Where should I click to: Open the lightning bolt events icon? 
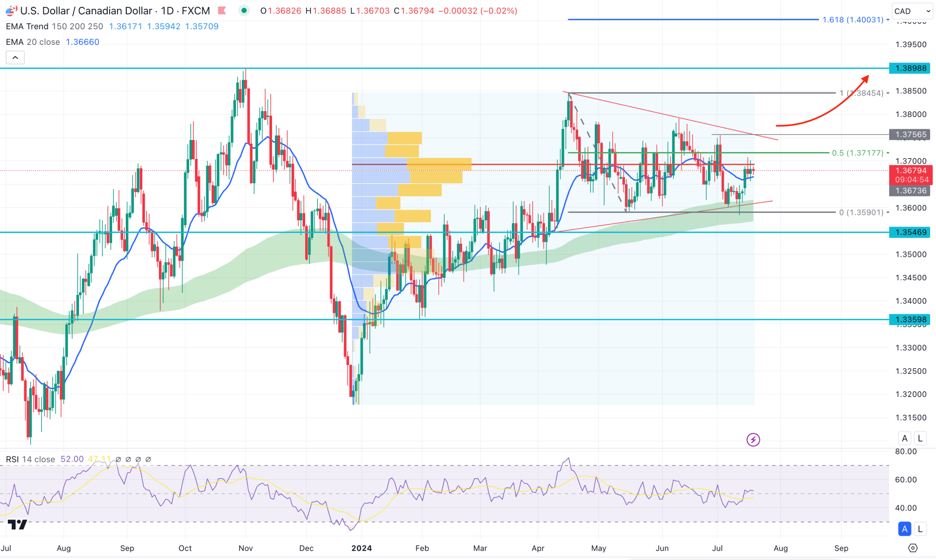tap(753, 440)
